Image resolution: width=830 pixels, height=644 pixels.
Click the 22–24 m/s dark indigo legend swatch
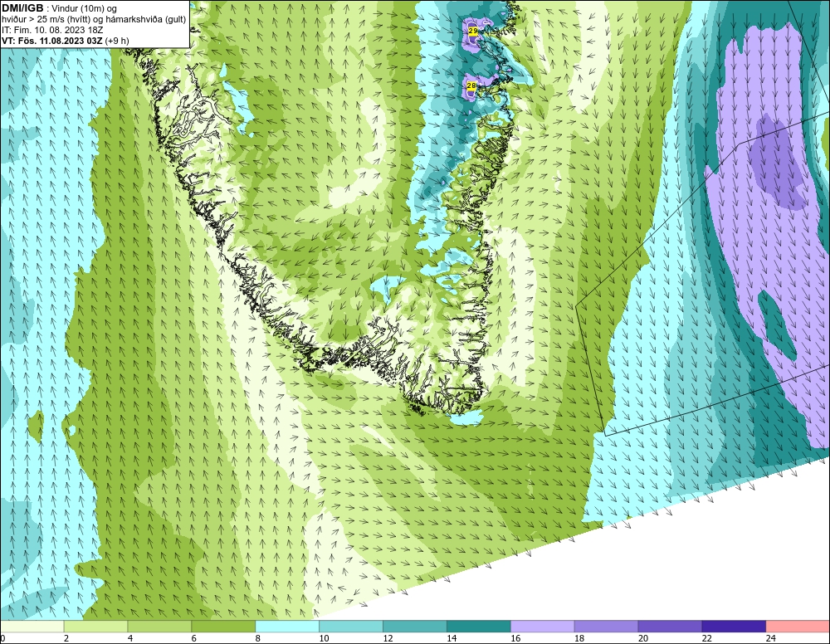[734, 627]
